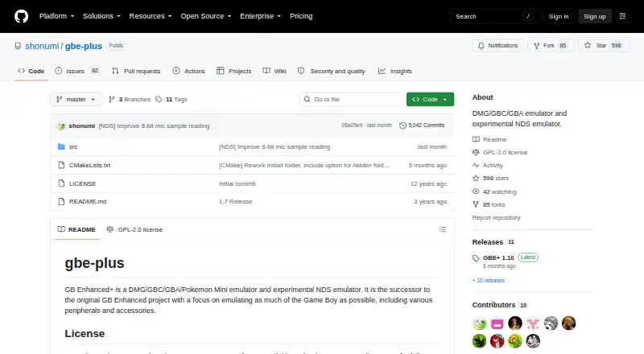Screen dimensions: 644x354
Task: Click the README.md file icon
Action: click(61, 202)
